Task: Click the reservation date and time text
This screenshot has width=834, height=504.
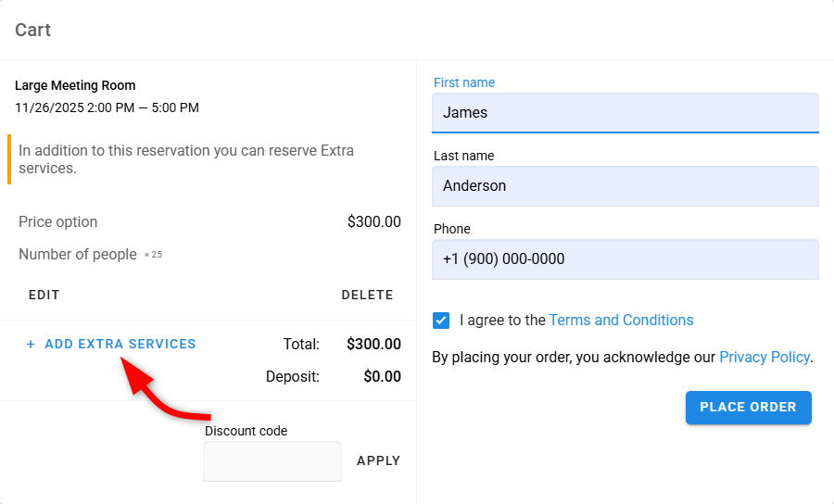Action: coord(107,107)
